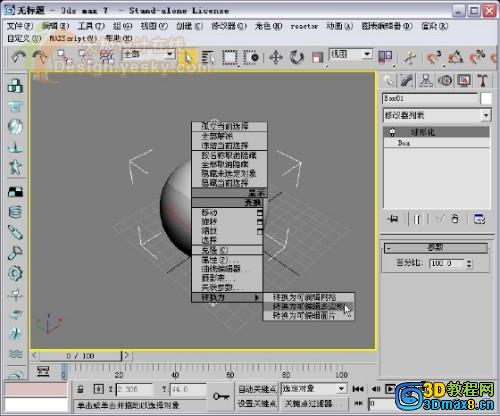The height and width of the screenshot is (416, 500).
Task: Click the reactor Spring icon
Action: 15,212
